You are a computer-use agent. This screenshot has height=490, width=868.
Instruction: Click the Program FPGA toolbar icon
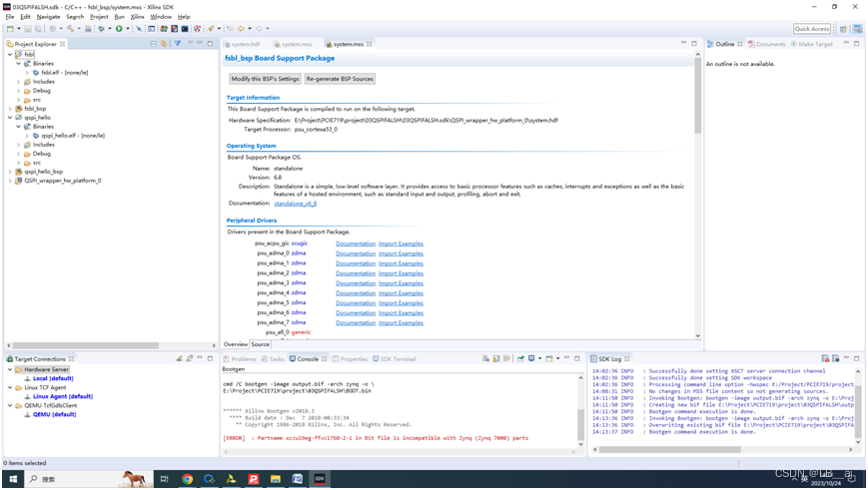[164, 29]
